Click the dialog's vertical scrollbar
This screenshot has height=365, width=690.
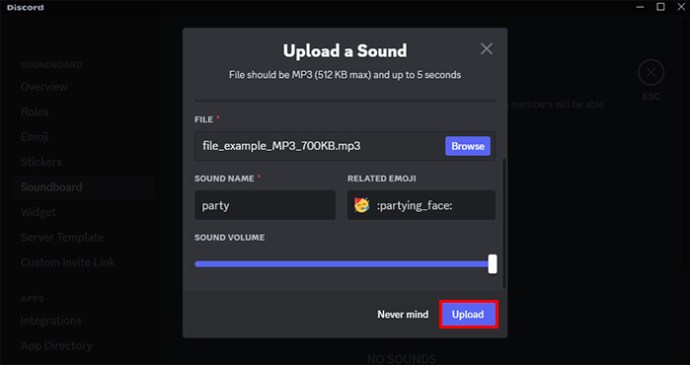click(x=505, y=224)
